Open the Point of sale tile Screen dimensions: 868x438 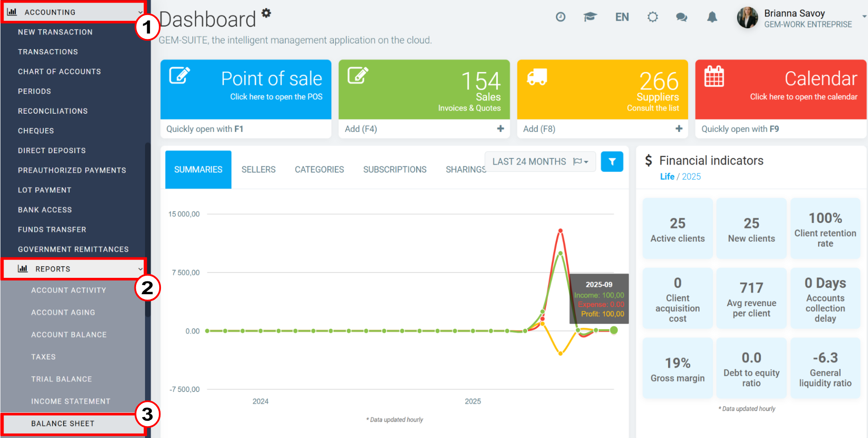click(x=246, y=89)
